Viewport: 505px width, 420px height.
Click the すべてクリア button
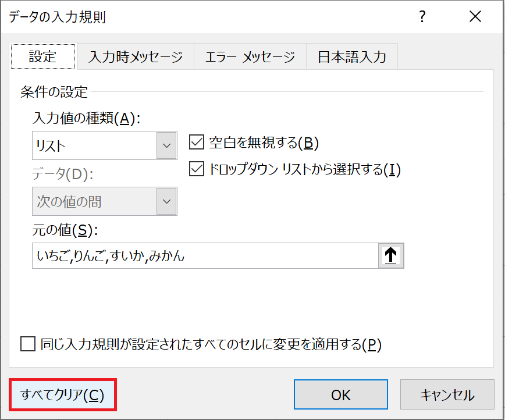(62, 394)
